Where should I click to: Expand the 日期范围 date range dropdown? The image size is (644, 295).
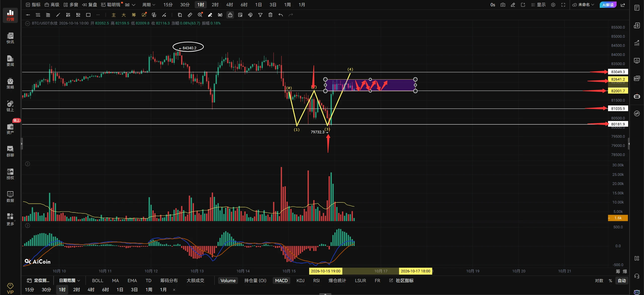pos(69,280)
